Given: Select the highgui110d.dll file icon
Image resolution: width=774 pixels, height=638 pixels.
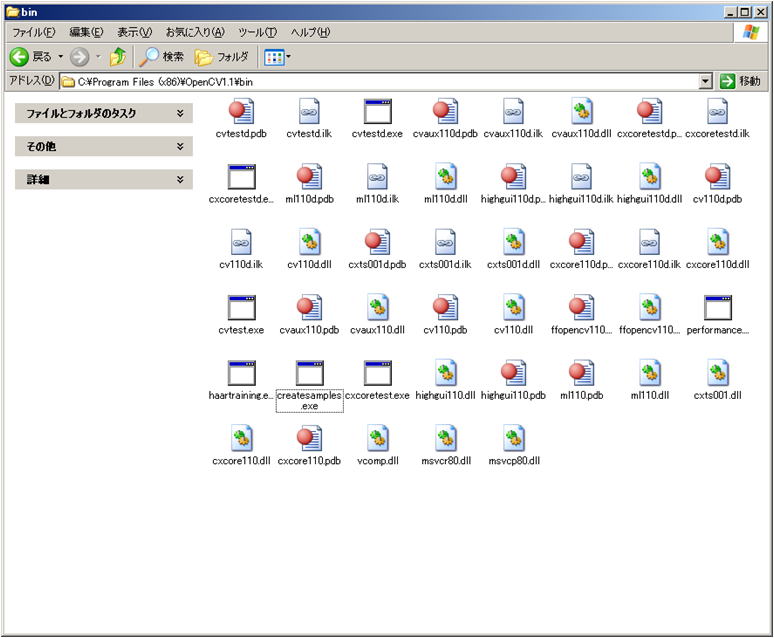Looking at the screenshot, I should [650, 177].
